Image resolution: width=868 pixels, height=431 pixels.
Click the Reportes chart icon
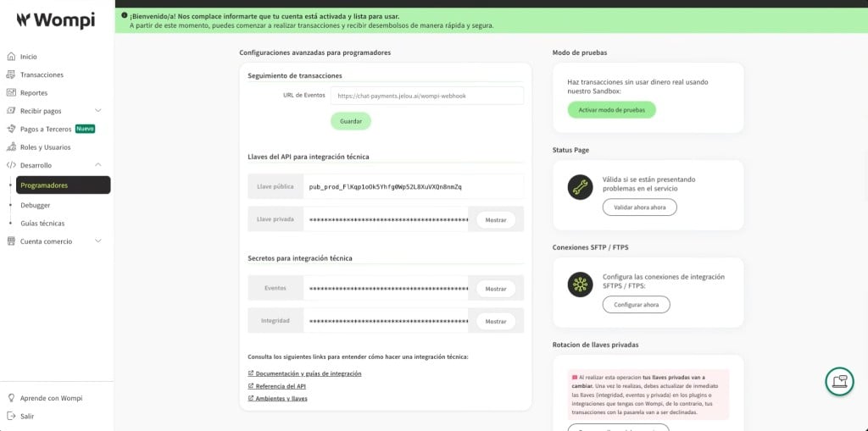coord(11,93)
